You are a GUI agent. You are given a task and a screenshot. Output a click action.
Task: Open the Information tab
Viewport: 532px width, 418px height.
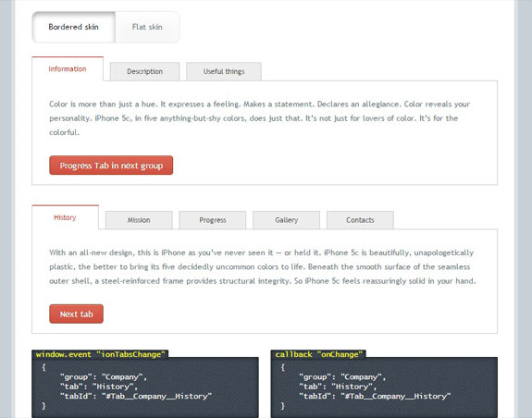pos(68,68)
